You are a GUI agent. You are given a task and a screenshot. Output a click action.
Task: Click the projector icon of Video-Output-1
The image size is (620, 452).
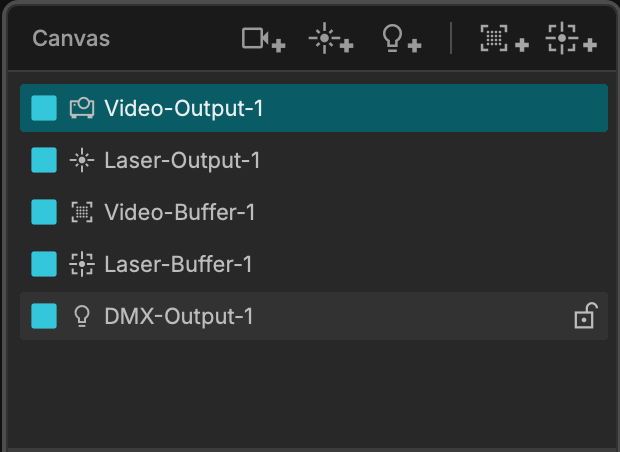click(x=82, y=108)
